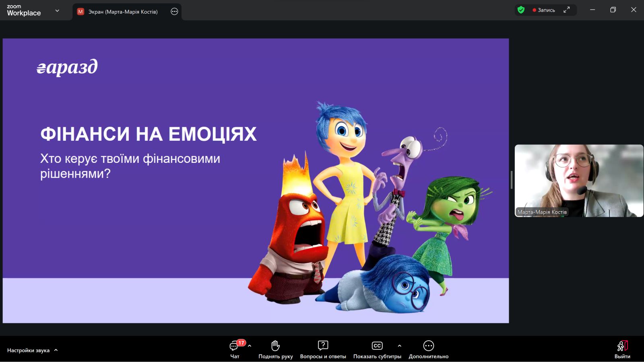The height and width of the screenshot is (362, 644).
Task: Click the Настройки звука text label
Action: click(28, 350)
